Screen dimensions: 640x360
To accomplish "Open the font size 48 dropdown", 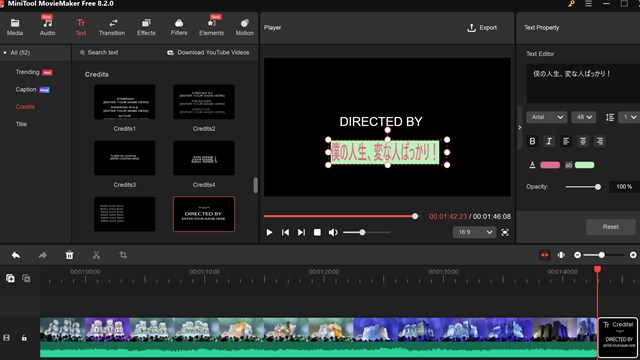I will 584,117.
